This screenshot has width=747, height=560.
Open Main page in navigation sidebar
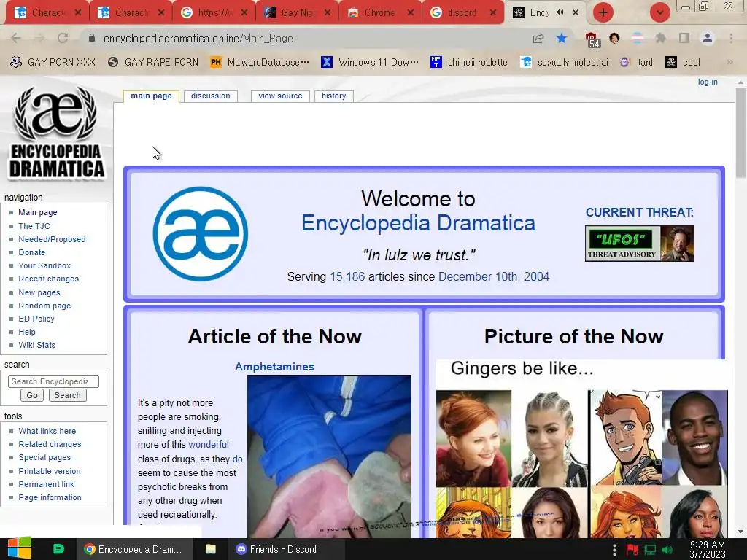(x=38, y=212)
